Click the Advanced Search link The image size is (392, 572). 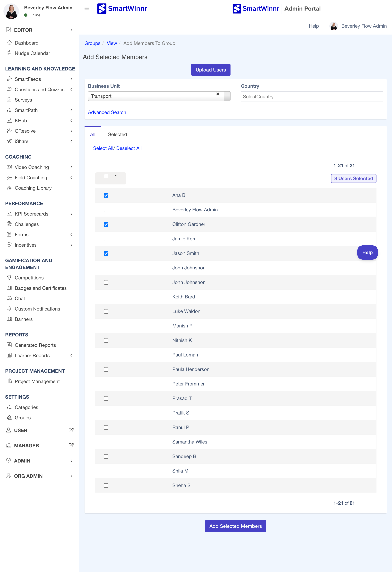pyautogui.click(x=107, y=112)
